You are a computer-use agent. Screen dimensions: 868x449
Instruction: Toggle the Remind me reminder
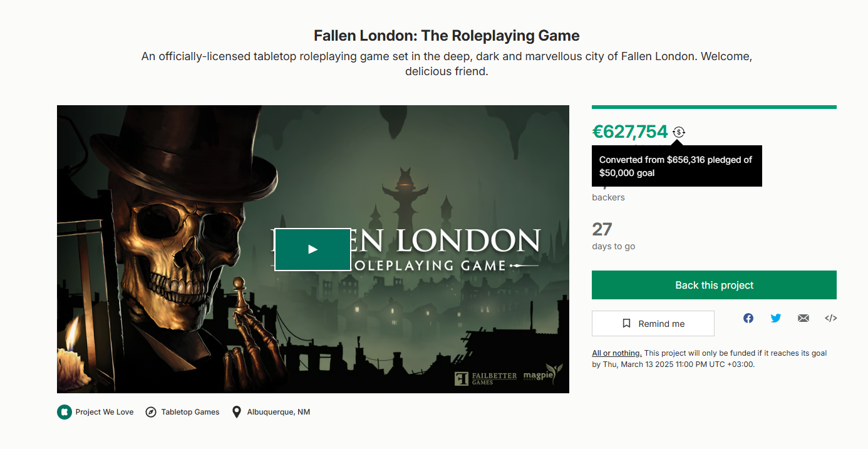[x=653, y=323]
